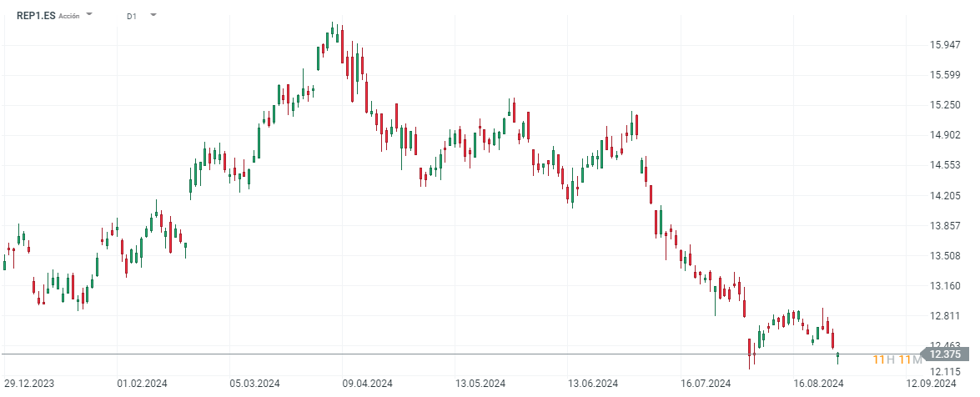
Task: Click the current price tag 12.375
Action: [x=945, y=354]
